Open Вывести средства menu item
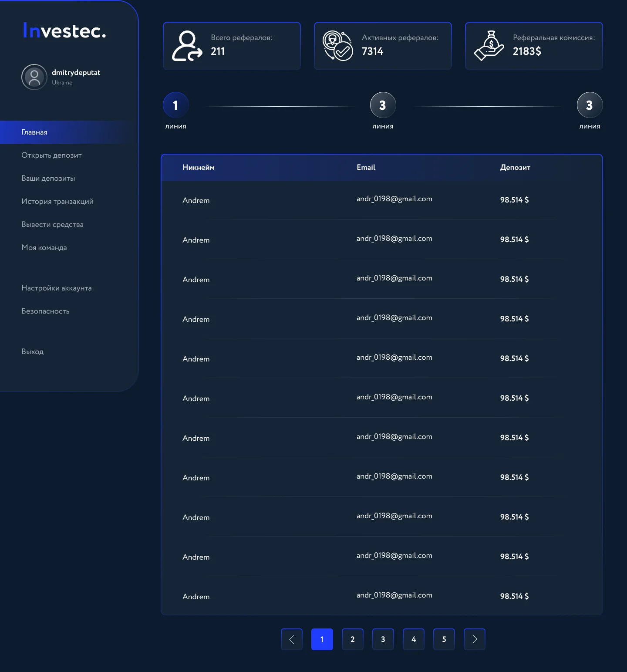Viewport: 627px width, 672px height. coord(52,224)
